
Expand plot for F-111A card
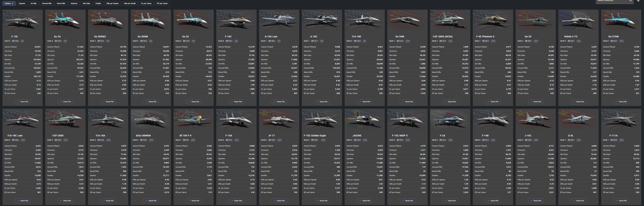621,201
